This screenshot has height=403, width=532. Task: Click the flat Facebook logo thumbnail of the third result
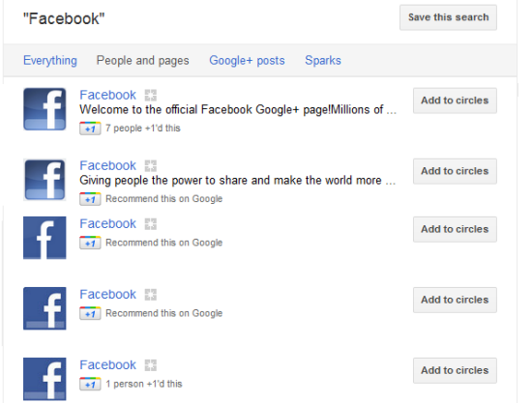click(x=44, y=238)
